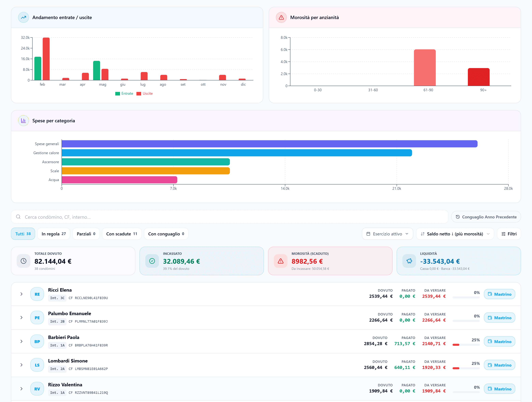The image size is (532, 402).
Task: Click the piggy bank icon in Liquidità card
Action: [409, 261]
